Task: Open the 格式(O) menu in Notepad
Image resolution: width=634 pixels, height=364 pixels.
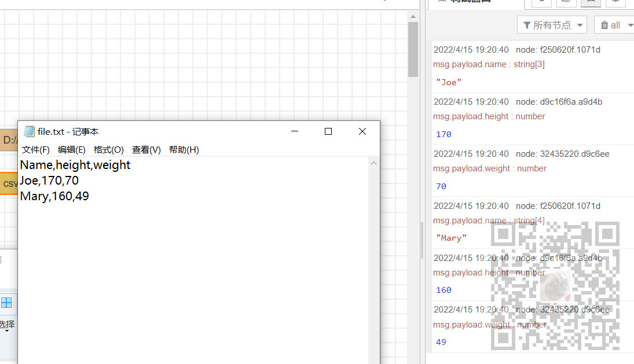Action: pos(108,150)
